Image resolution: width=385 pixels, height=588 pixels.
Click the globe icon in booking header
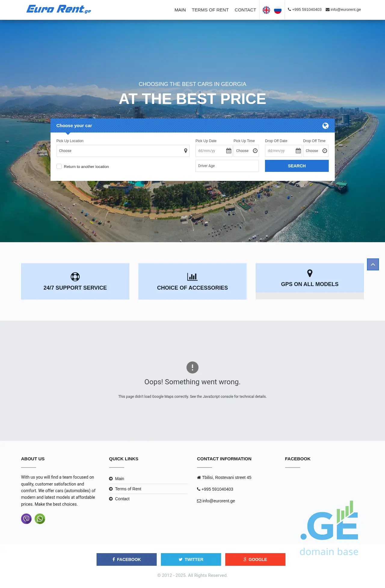pyautogui.click(x=325, y=126)
